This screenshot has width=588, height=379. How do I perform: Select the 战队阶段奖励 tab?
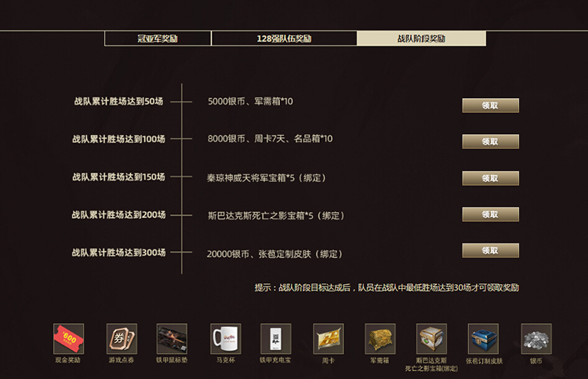tap(421, 38)
